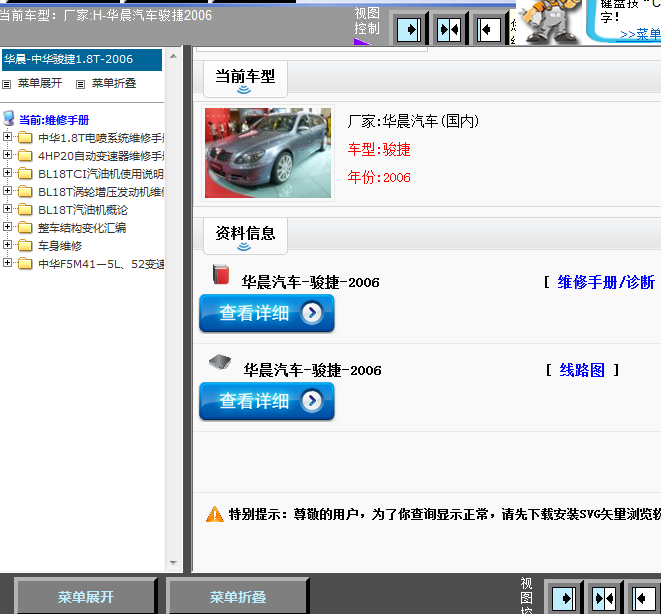The width and height of the screenshot is (661, 614).
Task: Click folder icon of BL18T汽油机概论
Action: coord(25,209)
